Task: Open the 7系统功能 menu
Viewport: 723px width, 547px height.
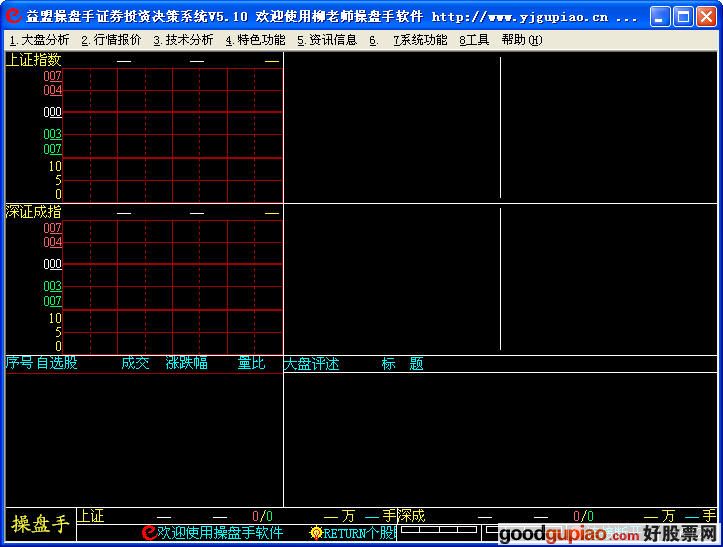Action: pos(420,40)
